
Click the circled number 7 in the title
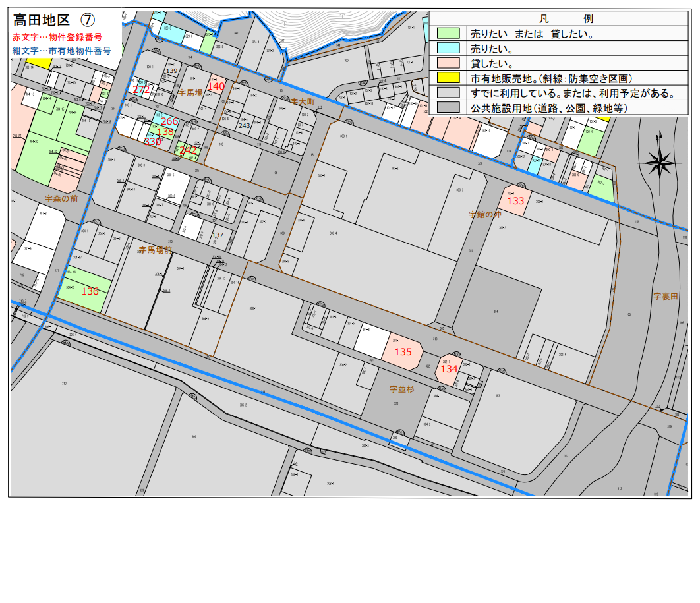pos(86,21)
